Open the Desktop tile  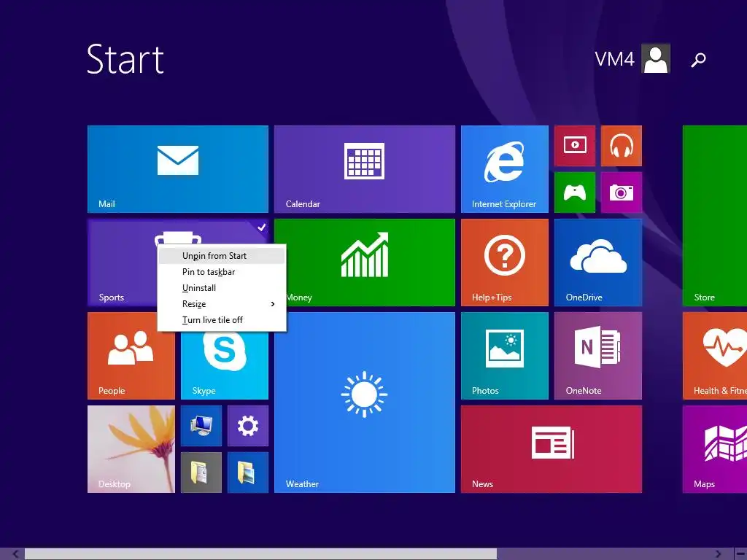131,449
